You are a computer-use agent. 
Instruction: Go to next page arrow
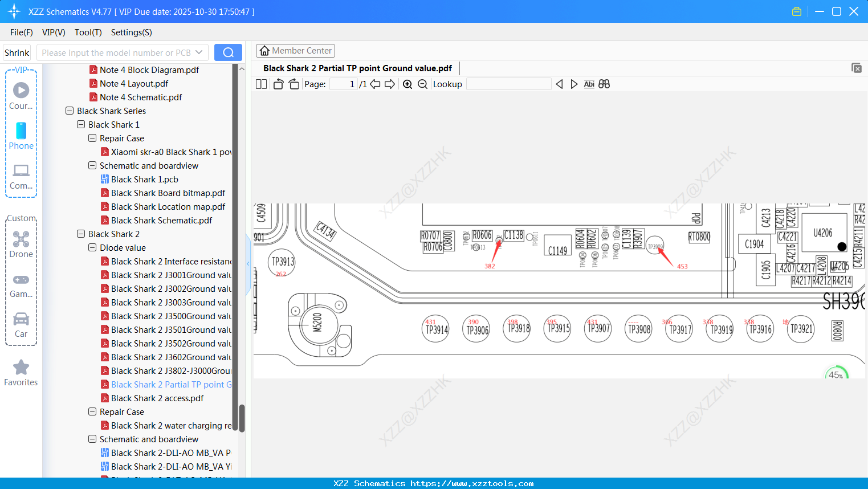pos(390,84)
